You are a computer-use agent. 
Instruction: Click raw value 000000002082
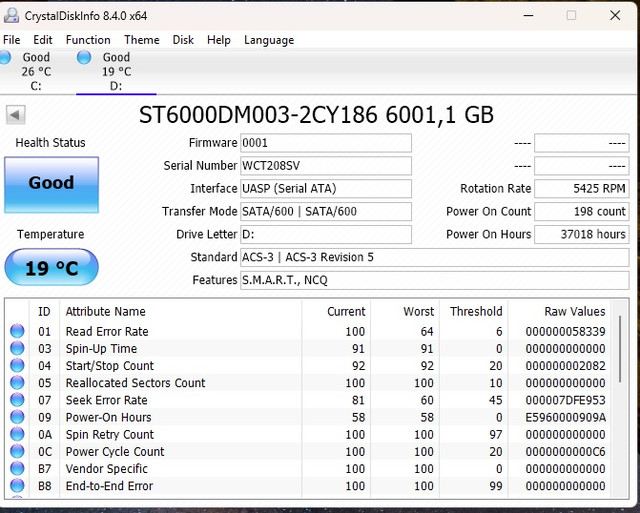(x=565, y=366)
